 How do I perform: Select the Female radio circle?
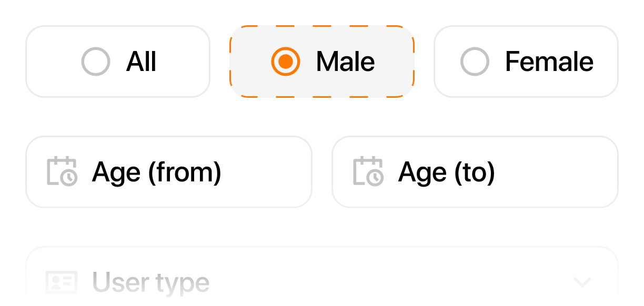tap(475, 62)
